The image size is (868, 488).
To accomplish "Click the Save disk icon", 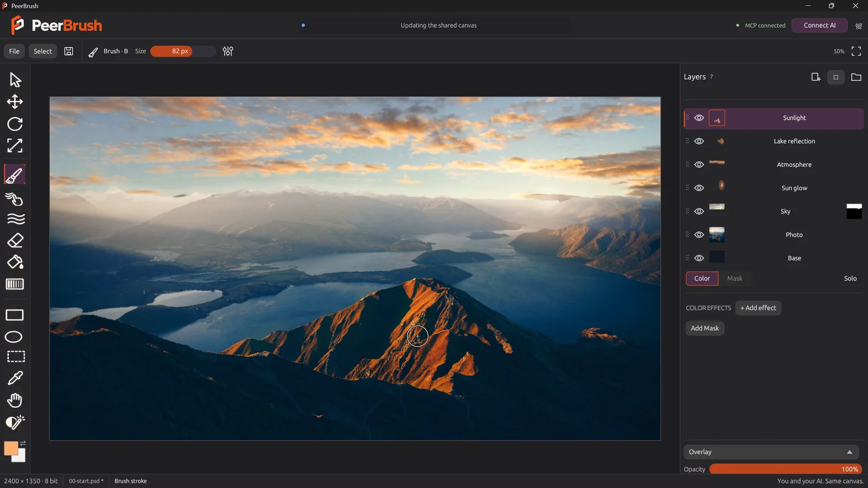I will 69,51.
